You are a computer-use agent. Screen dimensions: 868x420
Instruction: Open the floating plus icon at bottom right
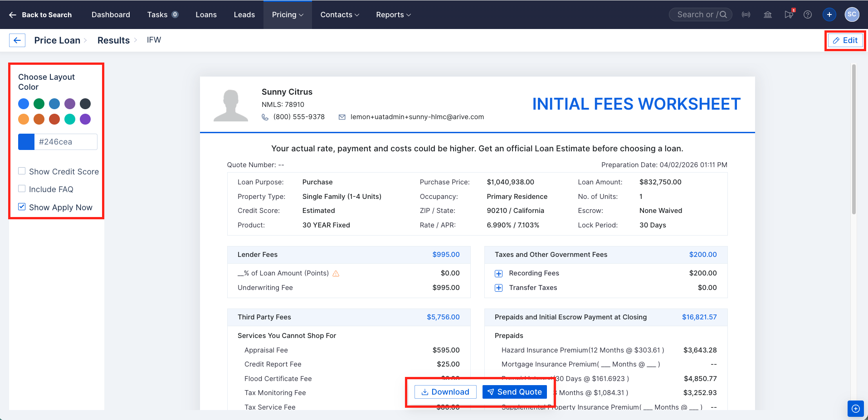(x=855, y=408)
